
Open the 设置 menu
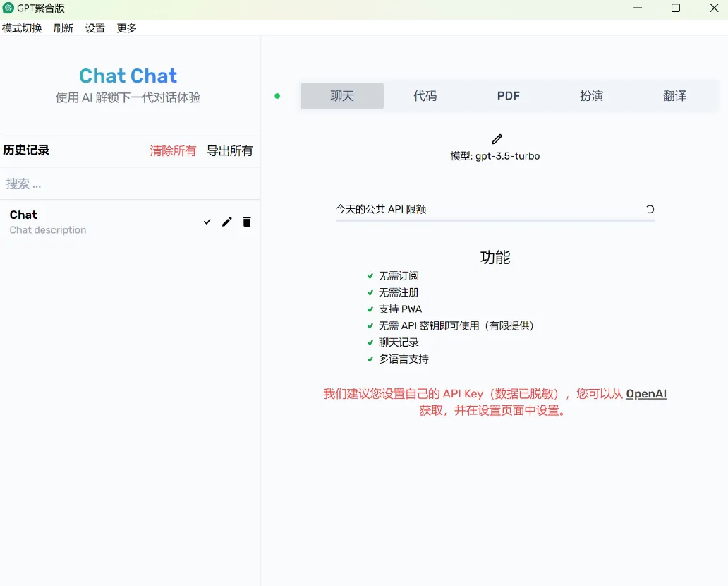pos(95,28)
